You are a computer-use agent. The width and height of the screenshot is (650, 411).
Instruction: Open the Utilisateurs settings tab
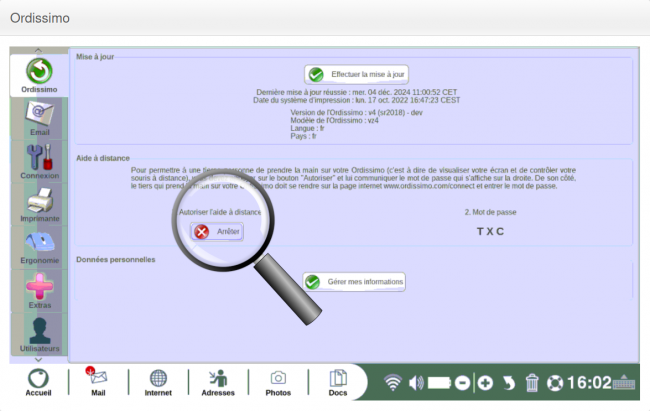click(39, 334)
